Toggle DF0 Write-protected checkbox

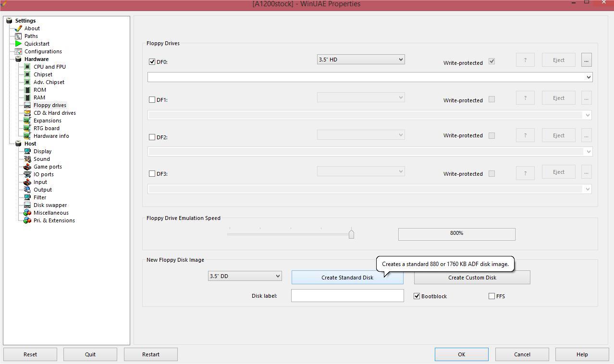pos(491,61)
